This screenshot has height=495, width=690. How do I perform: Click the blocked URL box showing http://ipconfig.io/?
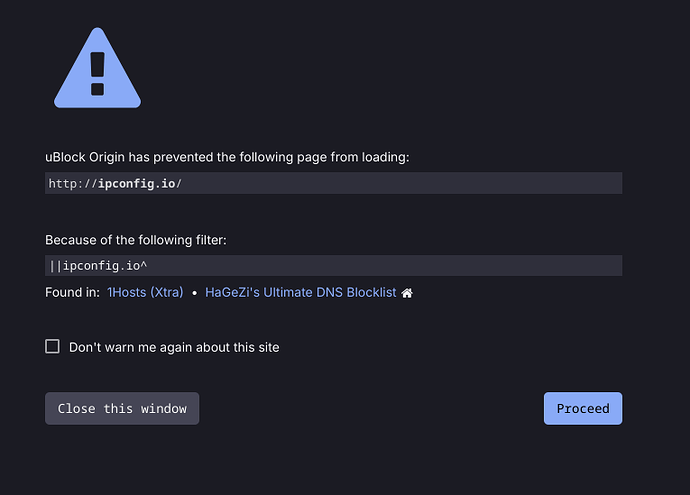tap(333, 183)
